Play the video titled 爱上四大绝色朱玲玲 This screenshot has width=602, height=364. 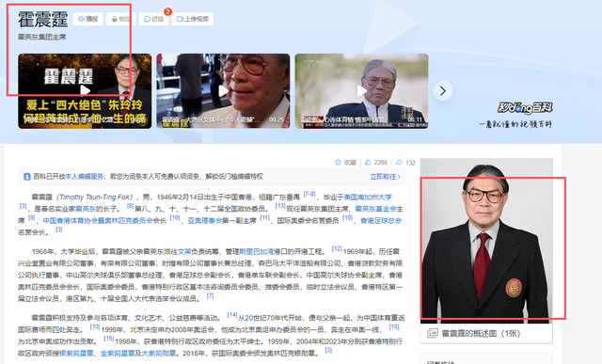click(x=85, y=91)
